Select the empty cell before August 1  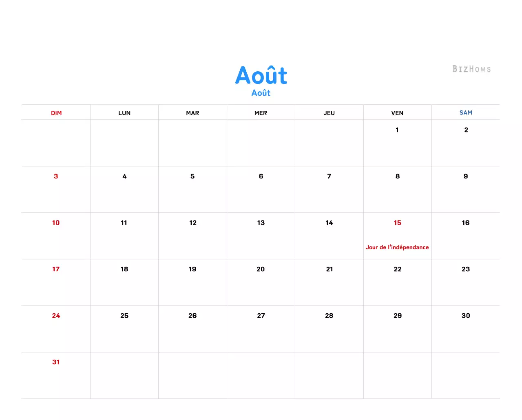(x=329, y=143)
